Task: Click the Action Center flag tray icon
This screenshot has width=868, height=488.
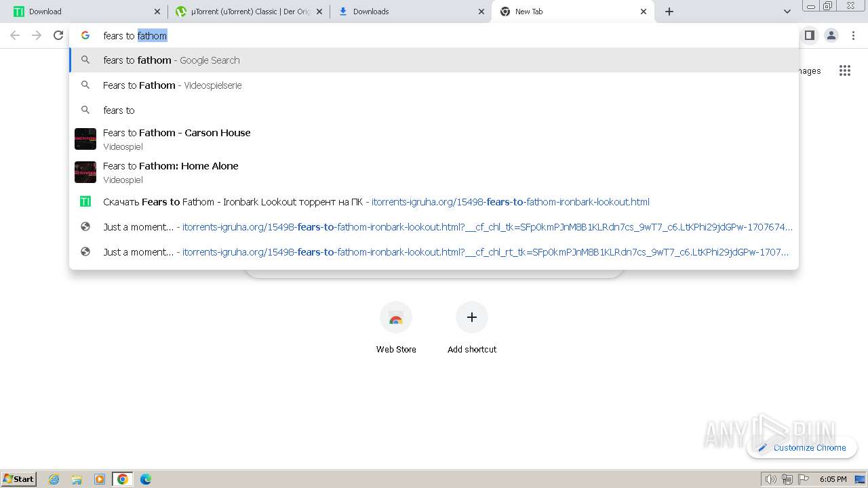Action: (x=804, y=479)
